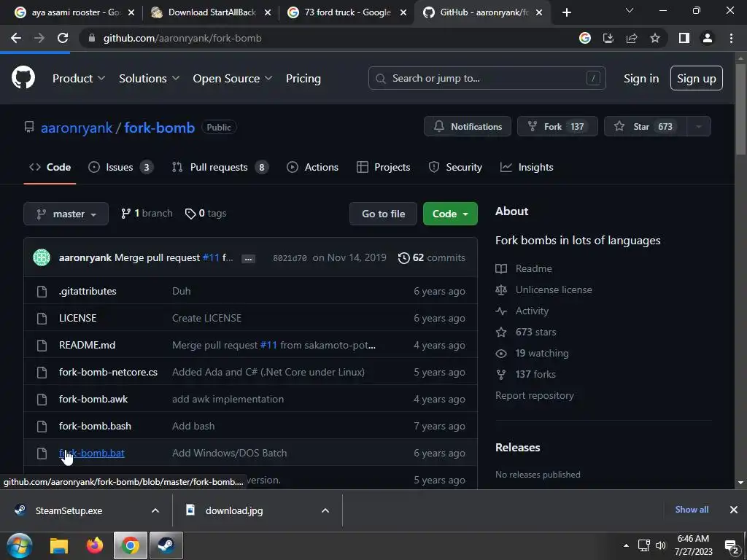
Task: Open README.md file
Action: pos(87,345)
